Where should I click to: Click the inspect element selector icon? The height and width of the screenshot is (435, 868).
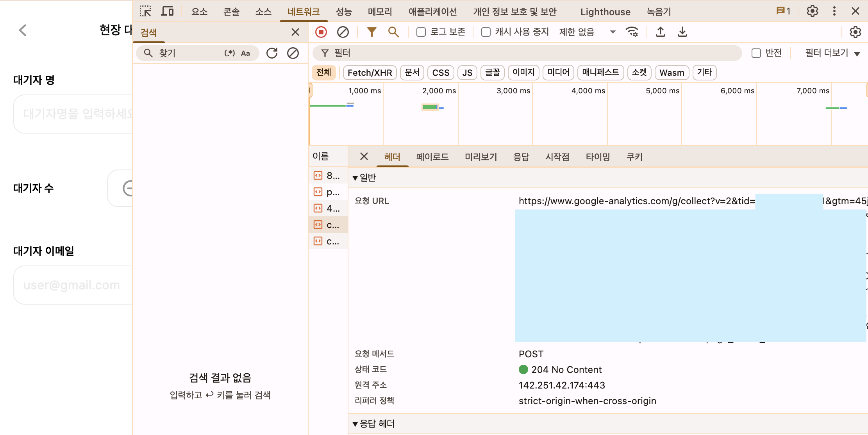(x=145, y=11)
